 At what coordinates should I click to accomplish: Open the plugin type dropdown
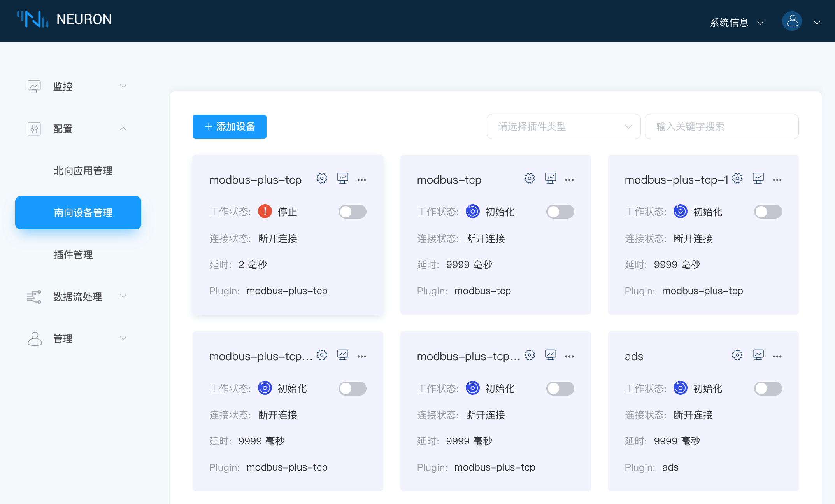(563, 127)
